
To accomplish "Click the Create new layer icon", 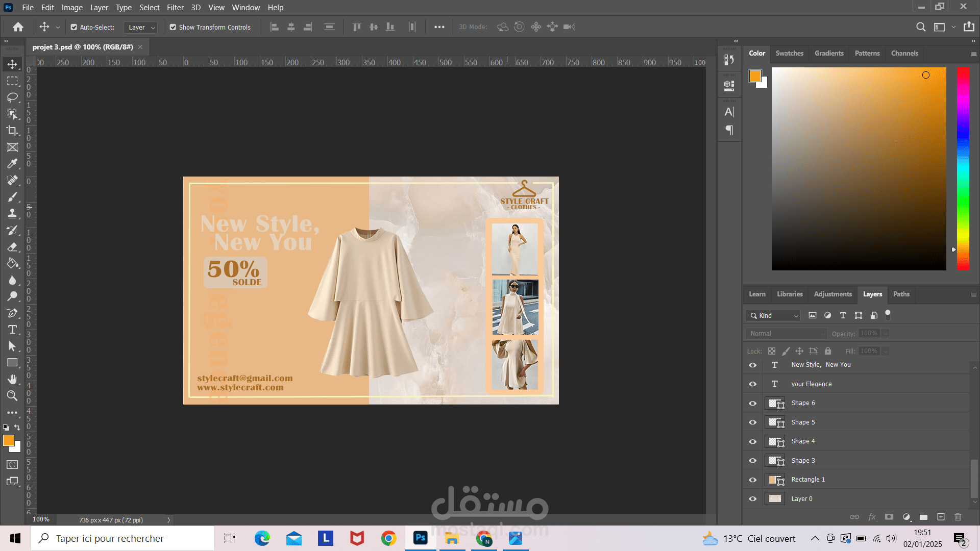I will click(x=941, y=517).
